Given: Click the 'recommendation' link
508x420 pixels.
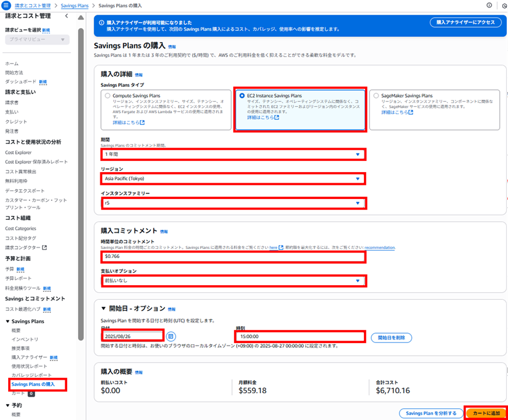Looking at the screenshot, I should tap(380, 247).
